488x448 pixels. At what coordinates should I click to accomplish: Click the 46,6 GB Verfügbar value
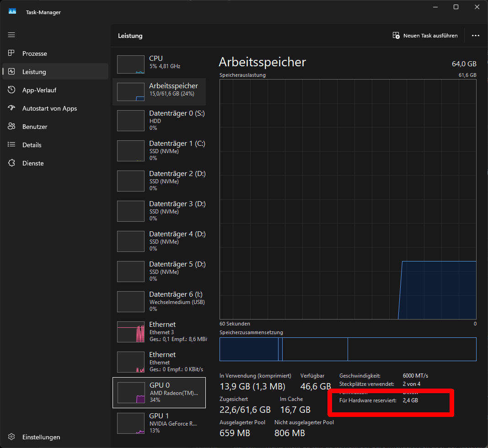pyautogui.click(x=315, y=386)
